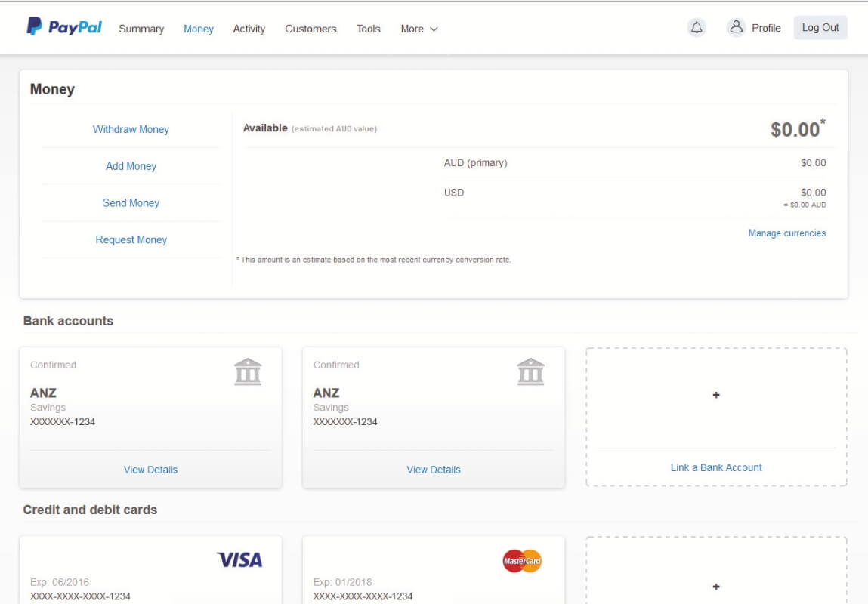Click the first ANZ card's bank icon
Screen dimensions: 868x604
[x=248, y=371]
